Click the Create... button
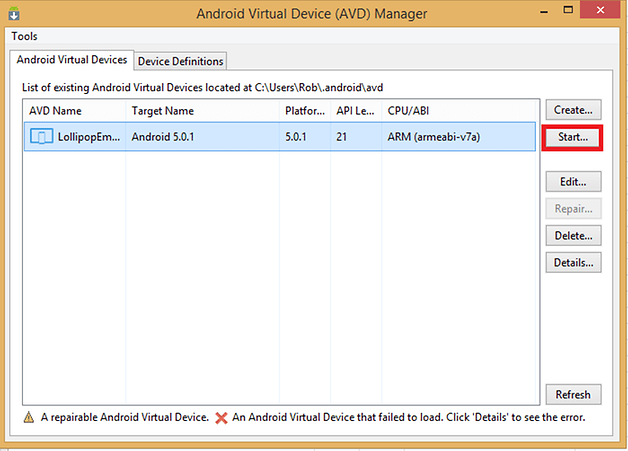Image resolution: width=628 pixels, height=451 pixels. 573,110
